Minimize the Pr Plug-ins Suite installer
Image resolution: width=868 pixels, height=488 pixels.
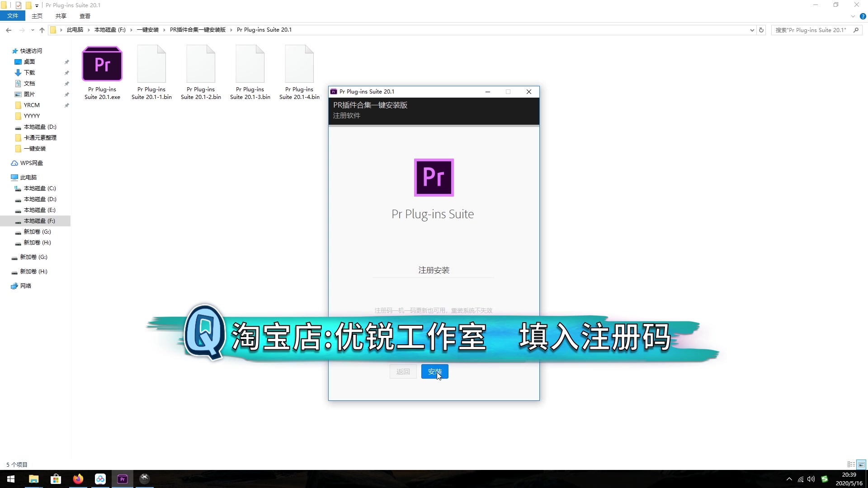point(487,92)
